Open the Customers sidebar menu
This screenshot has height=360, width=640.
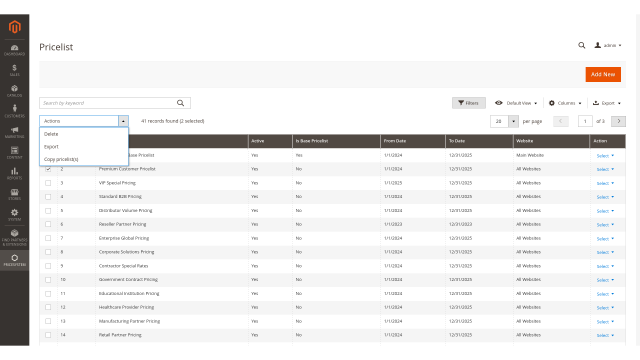click(x=15, y=111)
